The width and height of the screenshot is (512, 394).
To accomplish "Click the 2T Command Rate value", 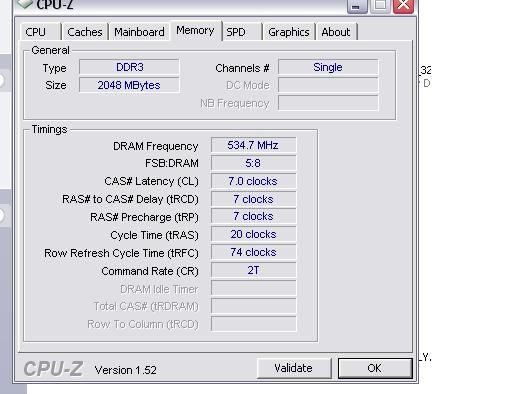I will pyautogui.click(x=253, y=270).
